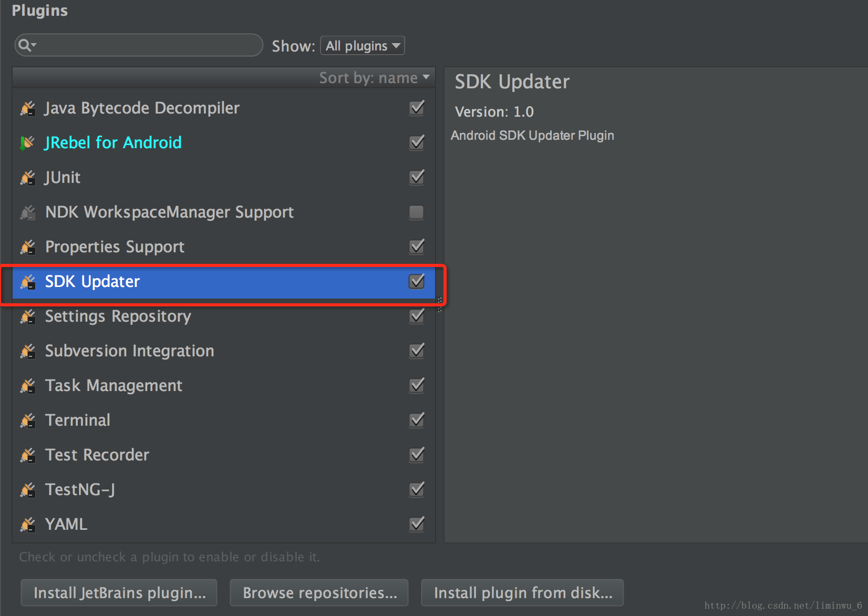Select the Test Recorder row
This screenshot has width=868, height=616.
224,455
